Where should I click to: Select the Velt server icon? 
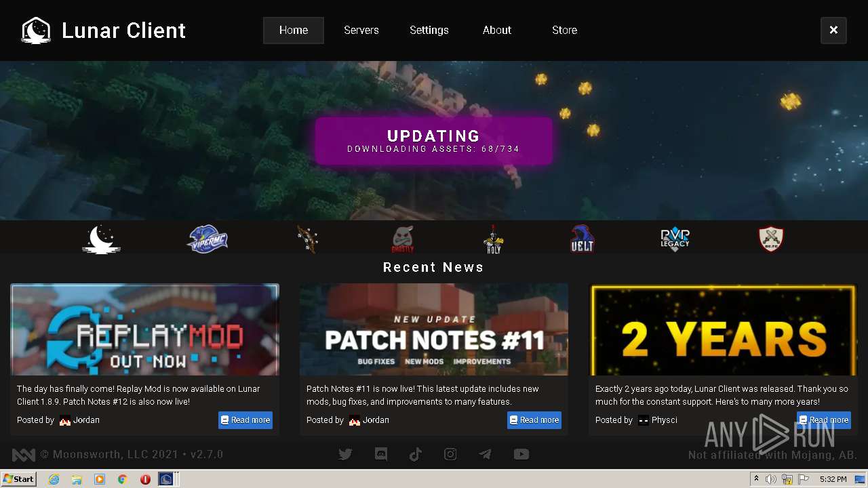[x=583, y=239]
